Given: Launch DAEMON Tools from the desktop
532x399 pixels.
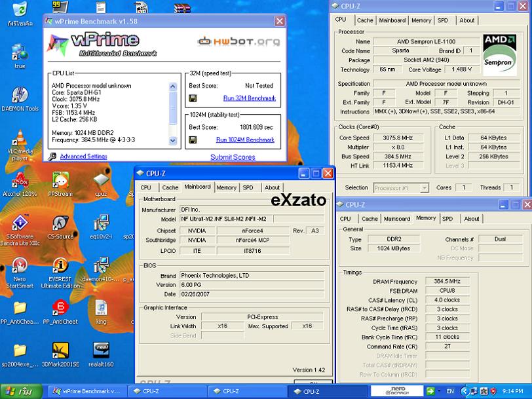Looking at the screenshot, I should coord(20,94).
